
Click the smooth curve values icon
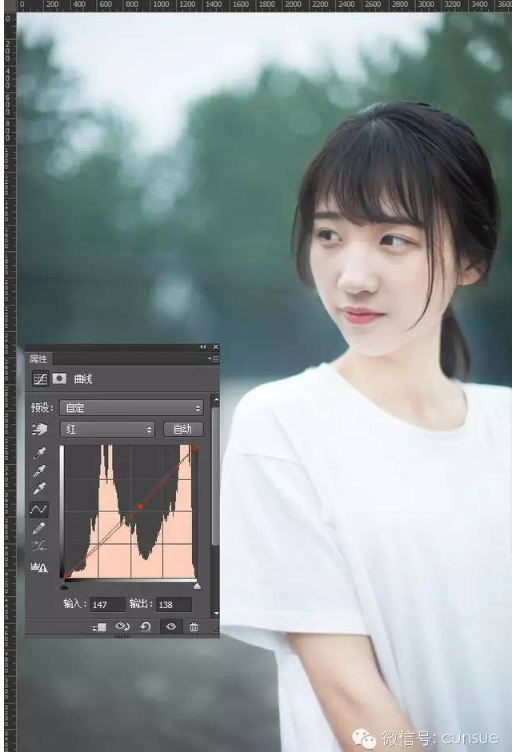39,546
